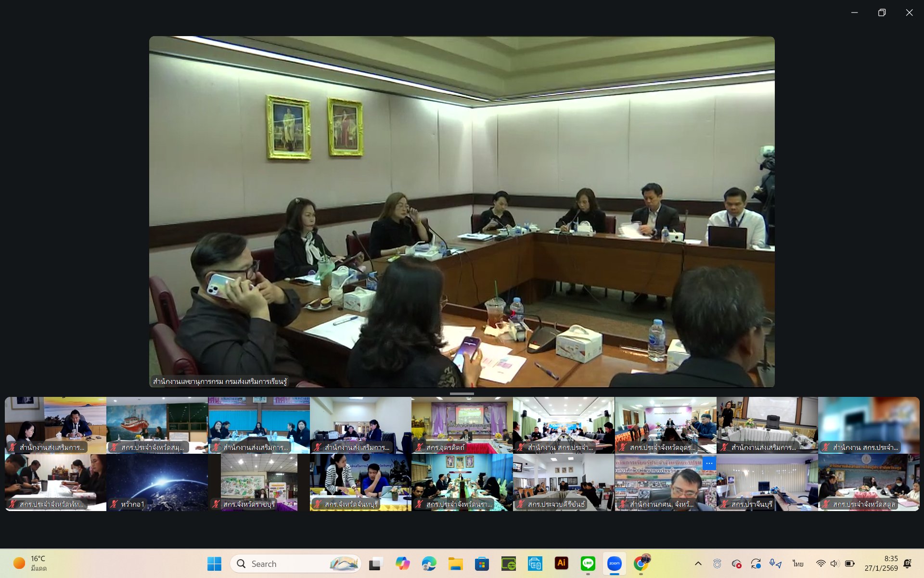This screenshot has height=578, width=924.
Task: Open Task View on taskbar
Action: 376,563
